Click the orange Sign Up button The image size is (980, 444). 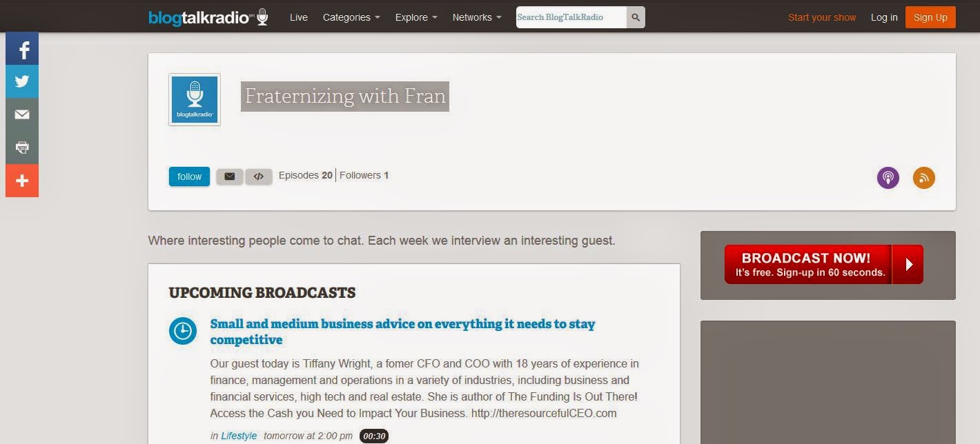(x=930, y=17)
